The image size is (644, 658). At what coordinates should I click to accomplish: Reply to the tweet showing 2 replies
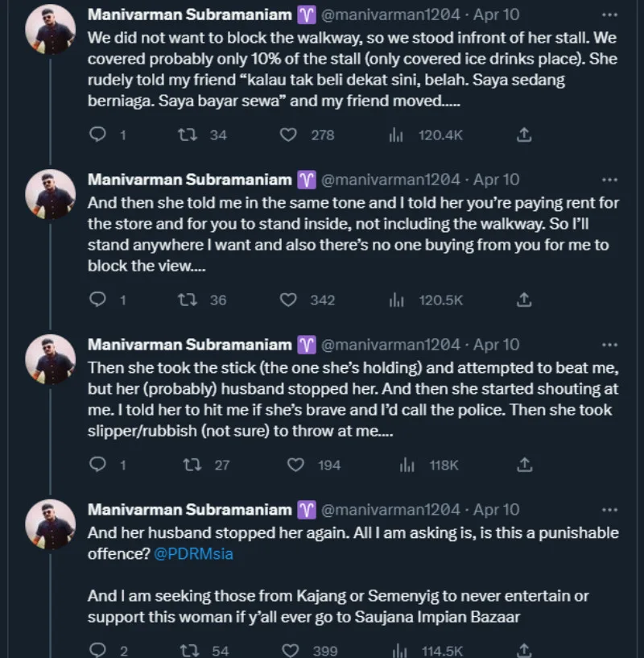coord(97,650)
